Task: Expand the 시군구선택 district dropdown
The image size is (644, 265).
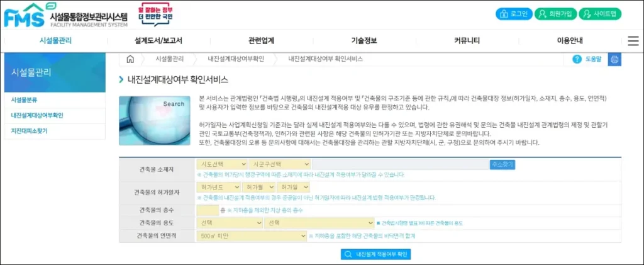Action: 279,164
